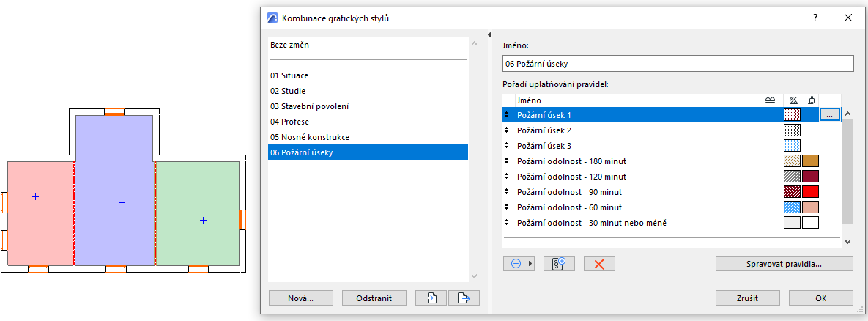This screenshot has height=321, width=868.
Task: Click the red fill swatch for 90 minut
Action: click(810, 192)
